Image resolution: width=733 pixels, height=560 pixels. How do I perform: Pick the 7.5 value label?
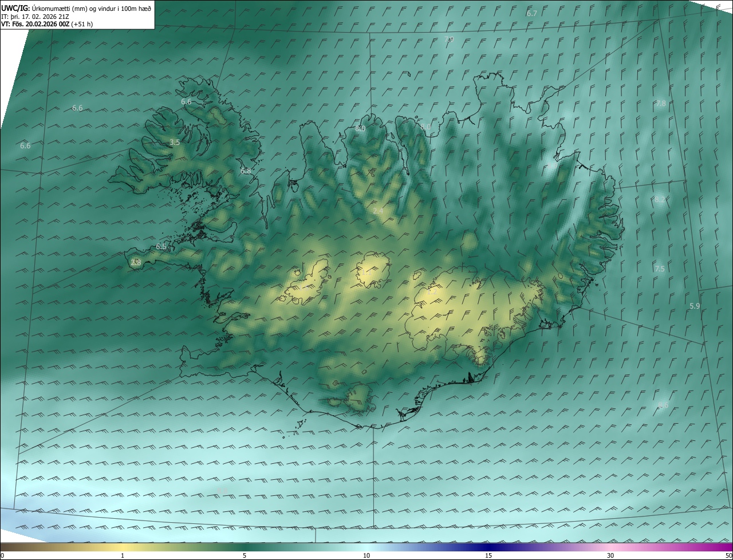(660, 269)
